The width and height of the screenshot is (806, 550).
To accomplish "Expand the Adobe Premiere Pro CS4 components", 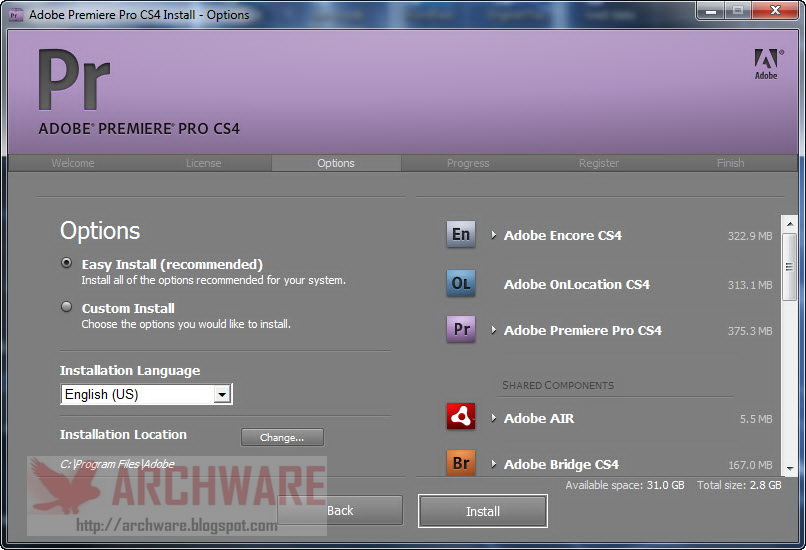I will [493, 330].
